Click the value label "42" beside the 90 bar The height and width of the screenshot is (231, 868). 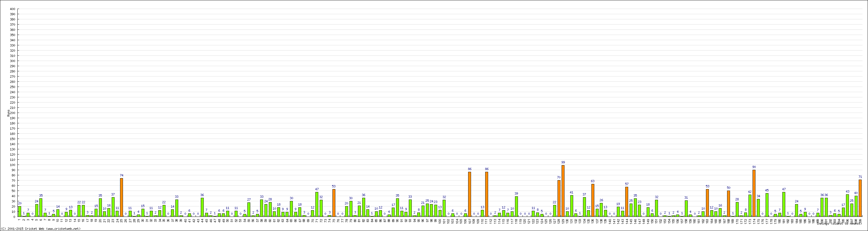pyautogui.click(x=750, y=192)
